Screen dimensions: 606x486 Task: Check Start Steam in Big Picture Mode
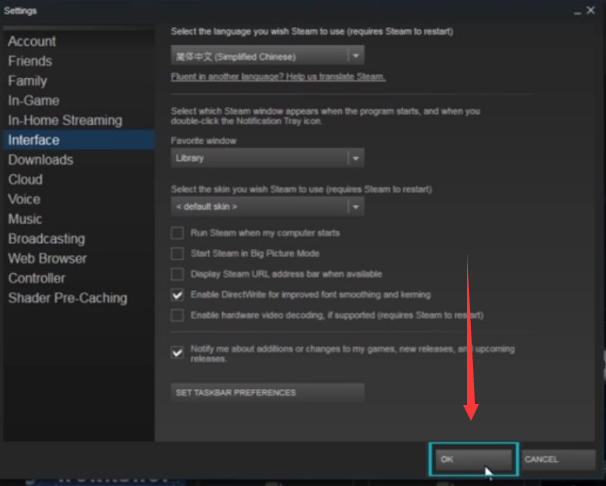coord(177,253)
